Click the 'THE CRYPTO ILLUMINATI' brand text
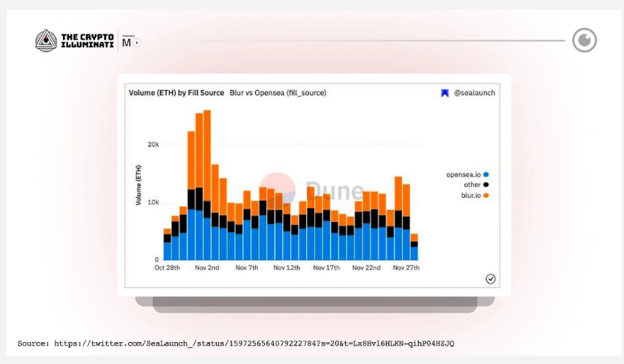The image size is (624, 364). [x=87, y=40]
